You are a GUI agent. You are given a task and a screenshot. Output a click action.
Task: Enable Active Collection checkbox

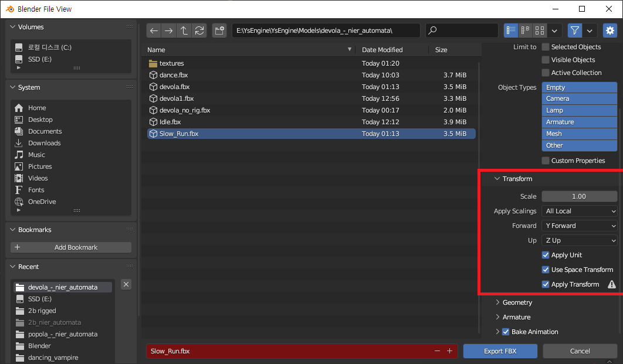[x=546, y=73]
